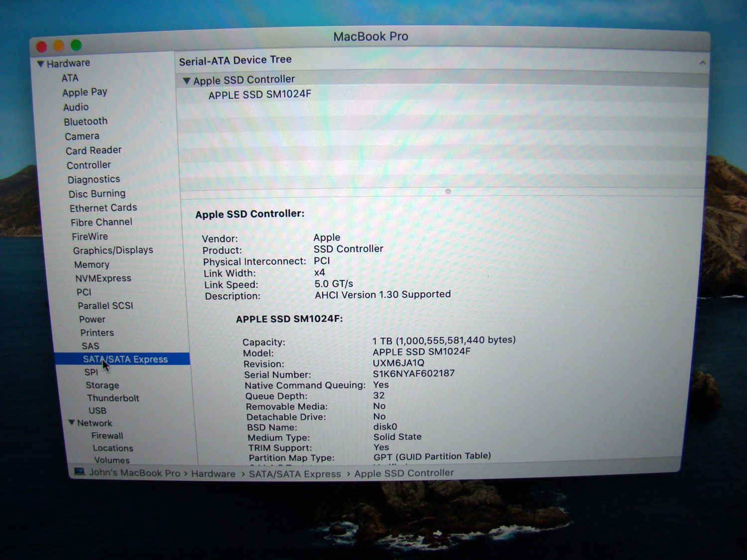Show the USB device list
The image size is (747, 560).
click(x=97, y=411)
